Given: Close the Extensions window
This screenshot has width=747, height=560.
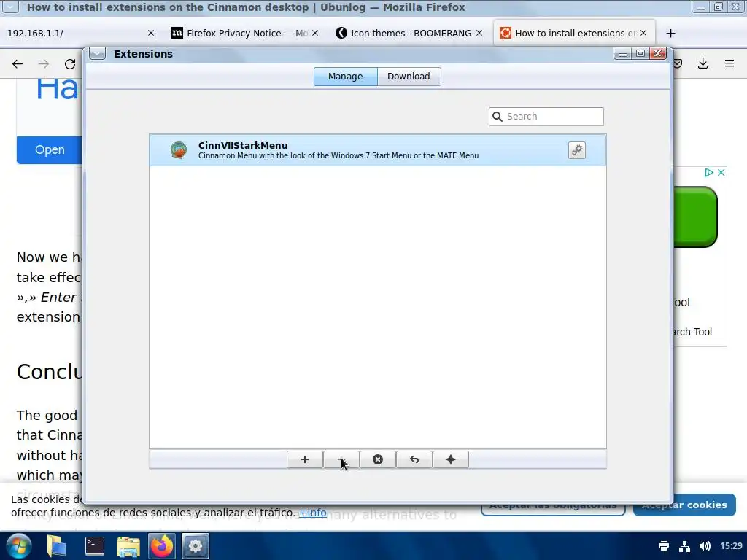Looking at the screenshot, I should (658, 54).
